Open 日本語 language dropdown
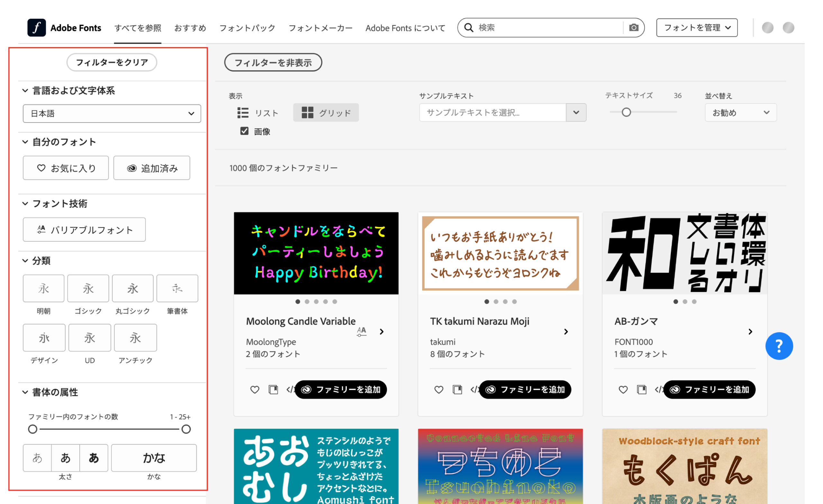This screenshot has width=823, height=504. [x=112, y=113]
